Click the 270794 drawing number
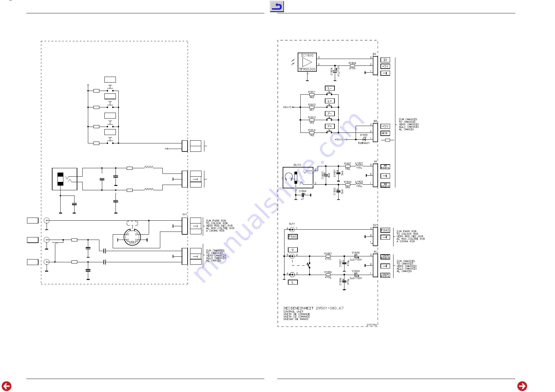Screen dimensions: 555x392 [x=372, y=325]
